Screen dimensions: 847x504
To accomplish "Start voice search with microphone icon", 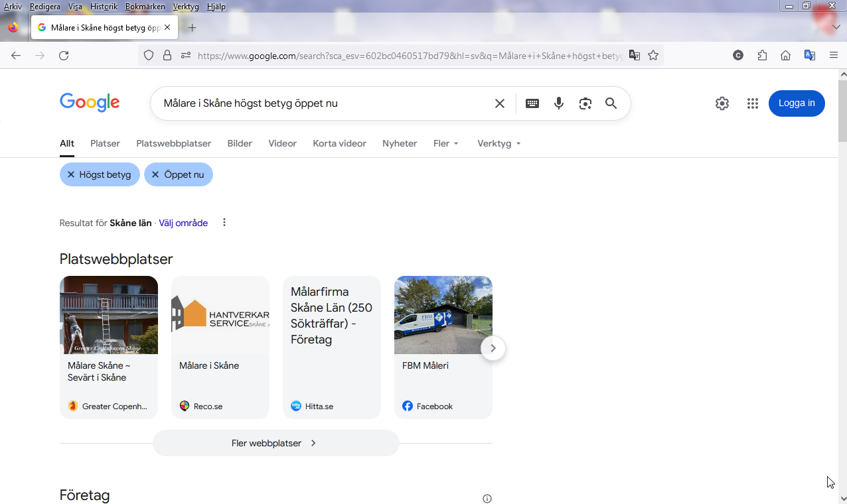I will point(559,103).
